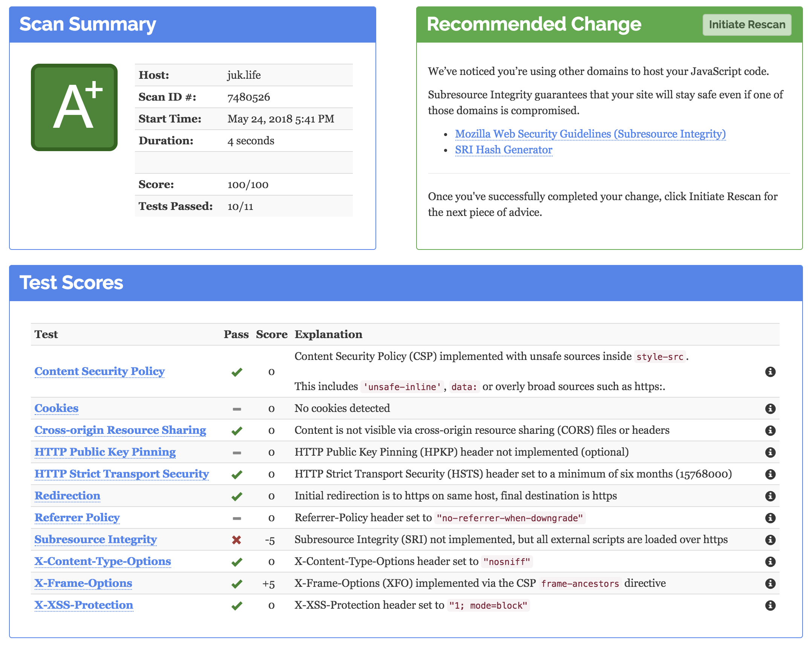Open info icon for Cross-origin Resource Sharing
Screen dimensions: 812x646
click(x=770, y=430)
